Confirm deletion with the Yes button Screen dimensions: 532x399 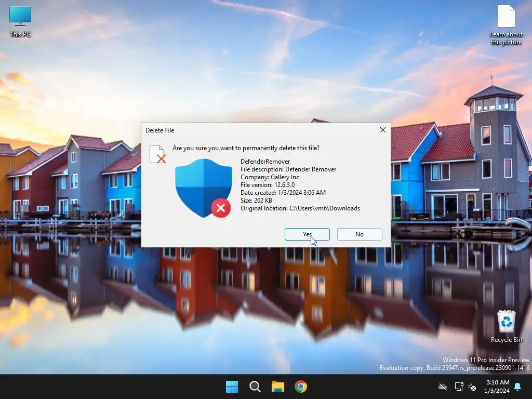(307, 234)
